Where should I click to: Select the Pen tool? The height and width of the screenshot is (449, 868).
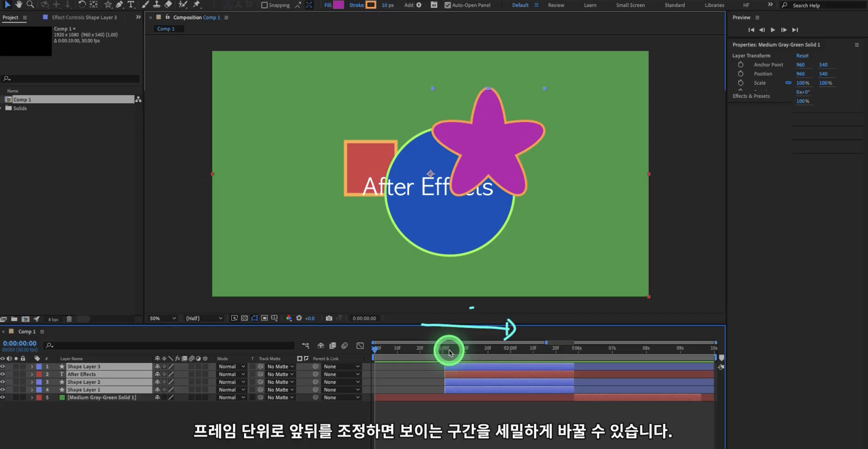click(x=119, y=5)
